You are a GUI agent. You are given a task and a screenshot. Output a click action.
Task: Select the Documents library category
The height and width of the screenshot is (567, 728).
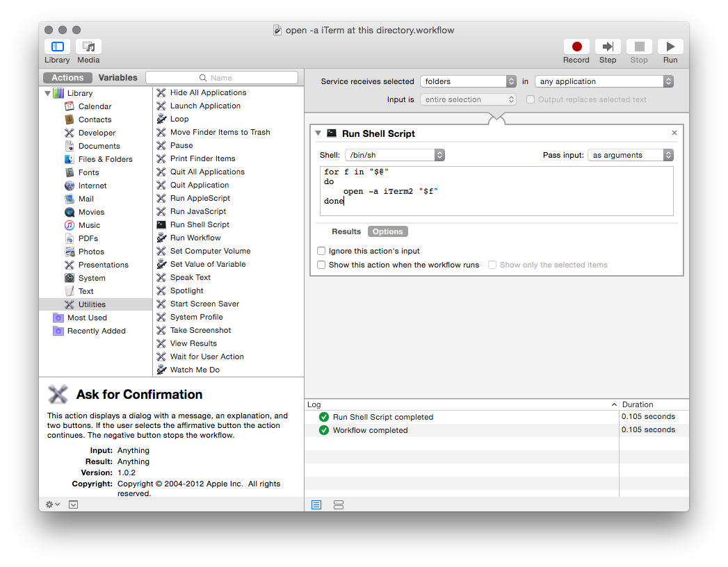99,146
